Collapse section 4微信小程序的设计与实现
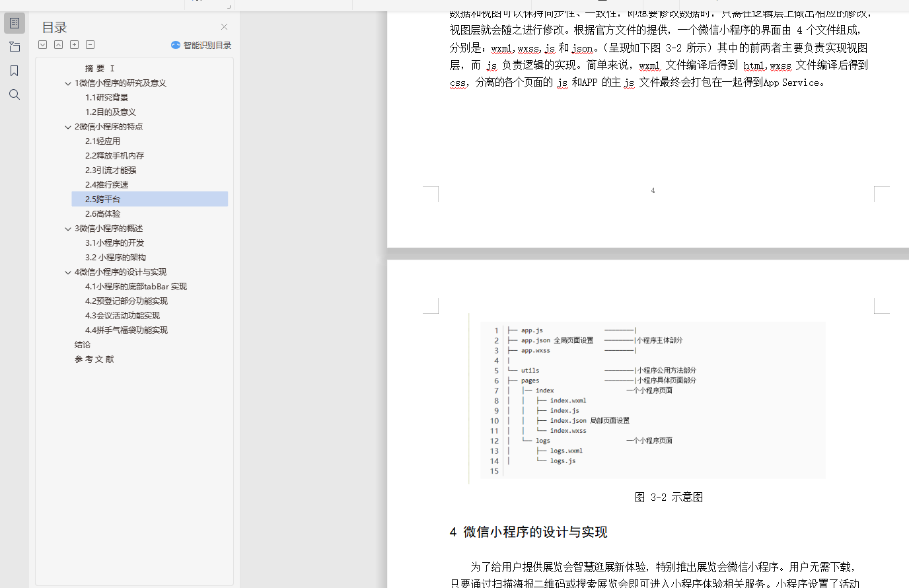909x588 pixels. tap(68, 272)
